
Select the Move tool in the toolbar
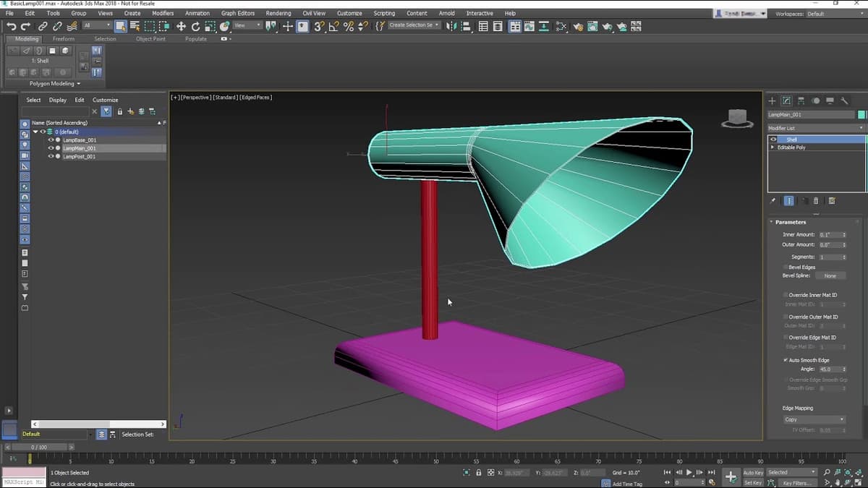pyautogui.click(x=181, y=26)
